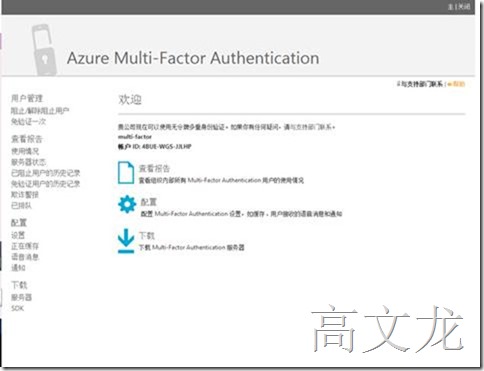
Task: Open 使用情况 report link
Action: 25,151
